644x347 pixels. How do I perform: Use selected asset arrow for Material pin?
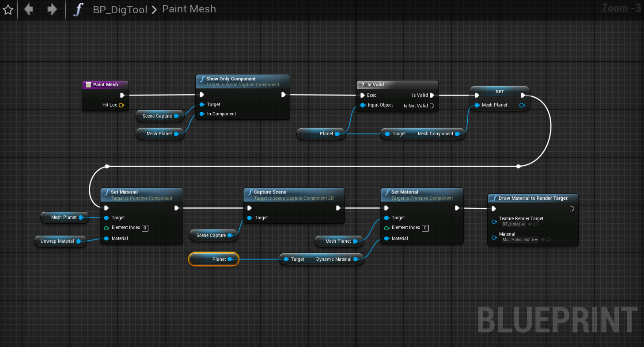(542, 240)
